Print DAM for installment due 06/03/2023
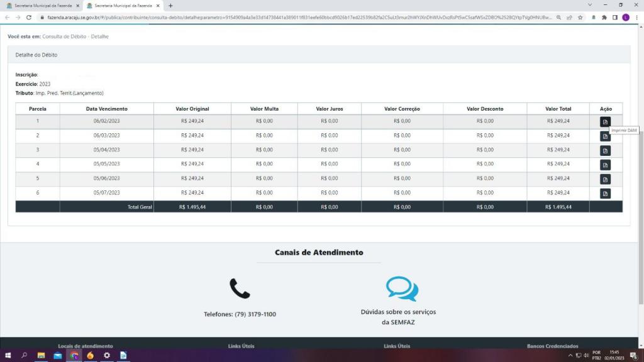 click(605, 136)
